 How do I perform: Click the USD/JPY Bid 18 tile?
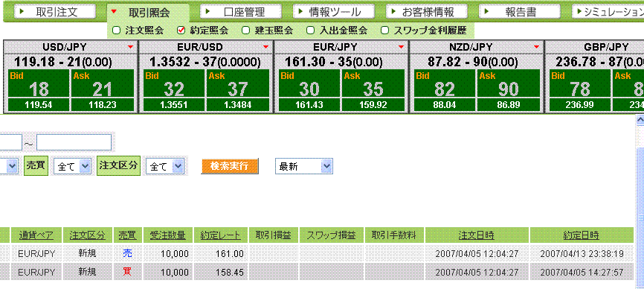pyautogui.click(x=39, y=84)
